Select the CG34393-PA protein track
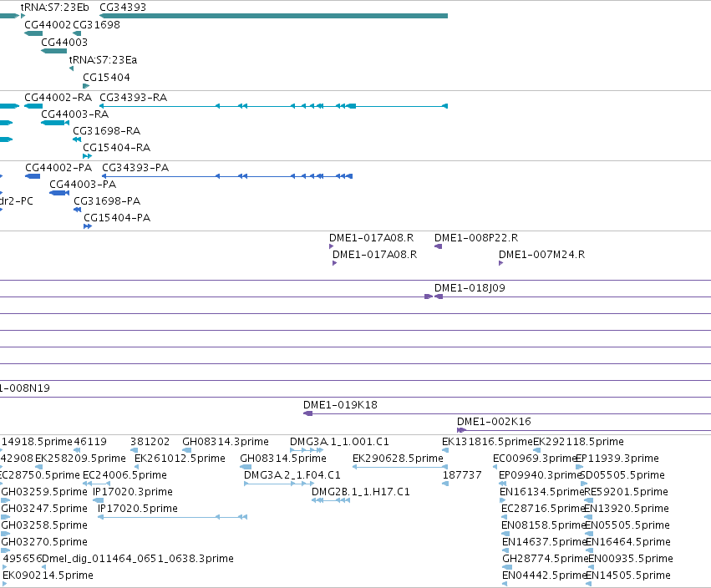 [227, 176]
